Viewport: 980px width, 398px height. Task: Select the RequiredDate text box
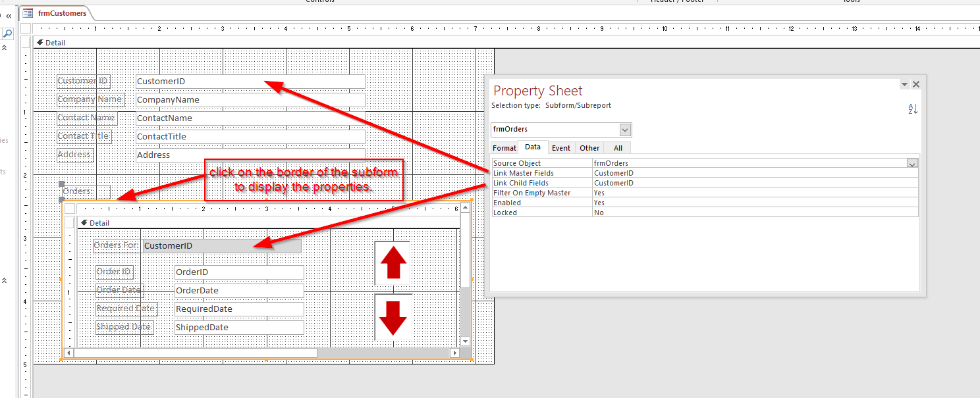pos(239,309)
